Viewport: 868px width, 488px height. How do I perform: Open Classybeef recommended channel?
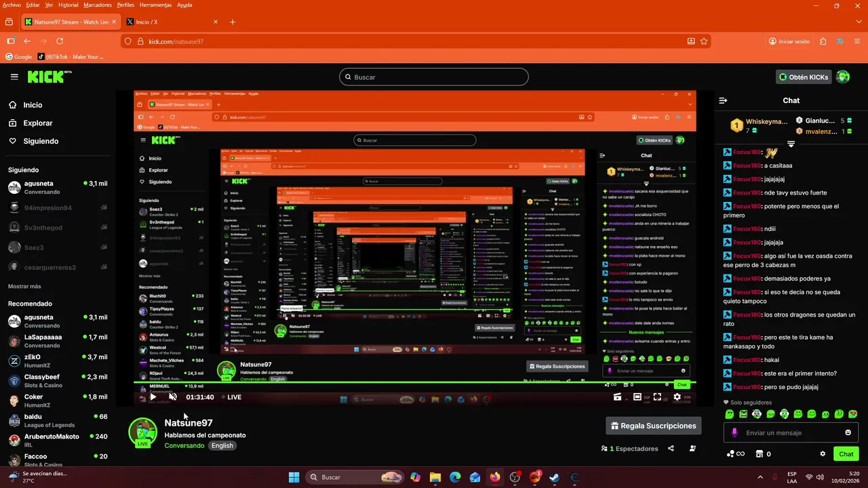click(x=58, y=381)
